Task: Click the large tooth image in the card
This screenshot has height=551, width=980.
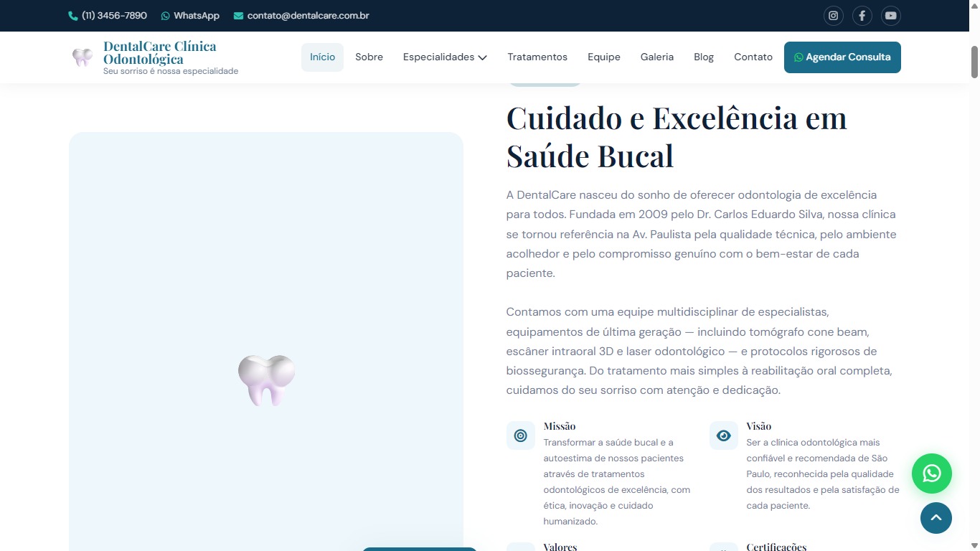Action: point(266,380)
